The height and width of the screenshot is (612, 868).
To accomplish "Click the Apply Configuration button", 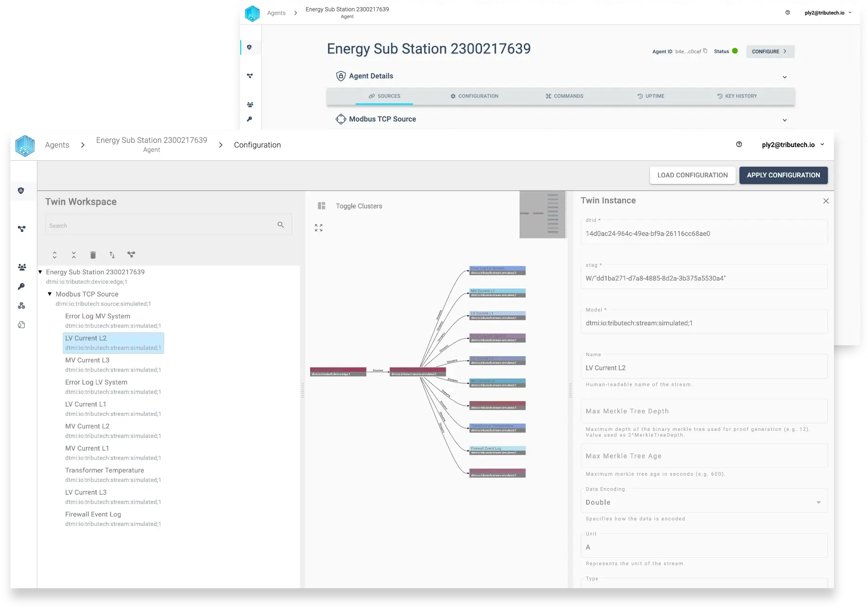I will pyautogui.click(x=783, y=175).
